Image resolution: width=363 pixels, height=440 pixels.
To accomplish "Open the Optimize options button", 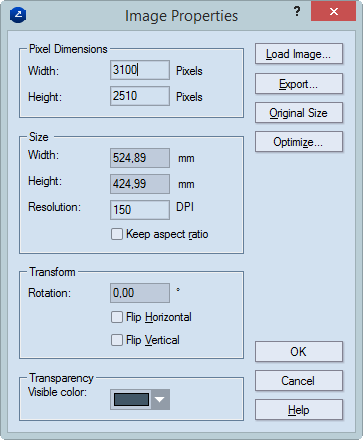I will click(299, 142).
